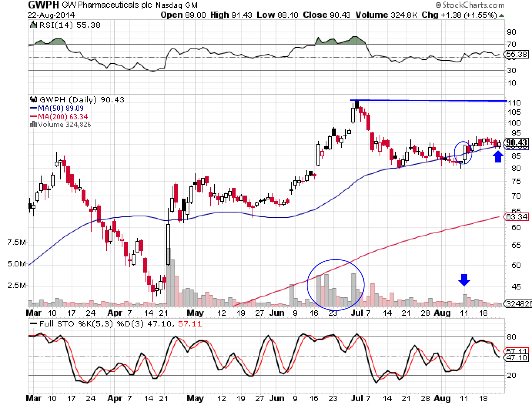Click the 22-Aug-2014 date label

point(51,15)
